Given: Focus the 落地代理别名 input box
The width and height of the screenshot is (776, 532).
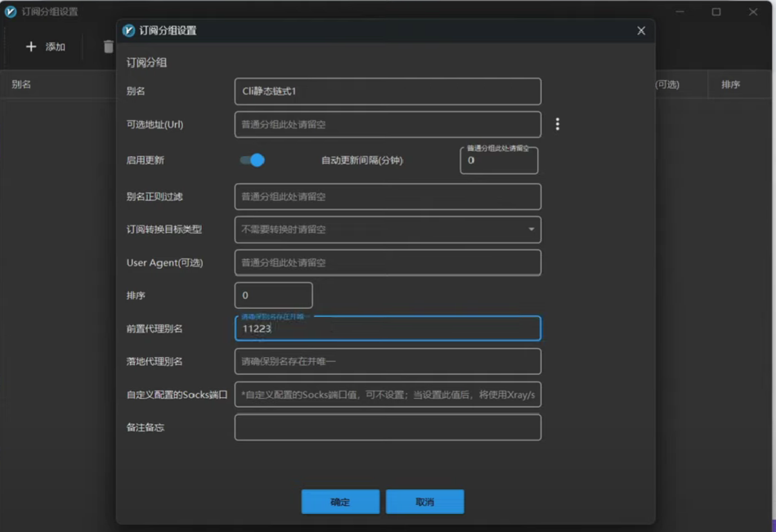Looking at the screenshot, I should tap(388, 361).
